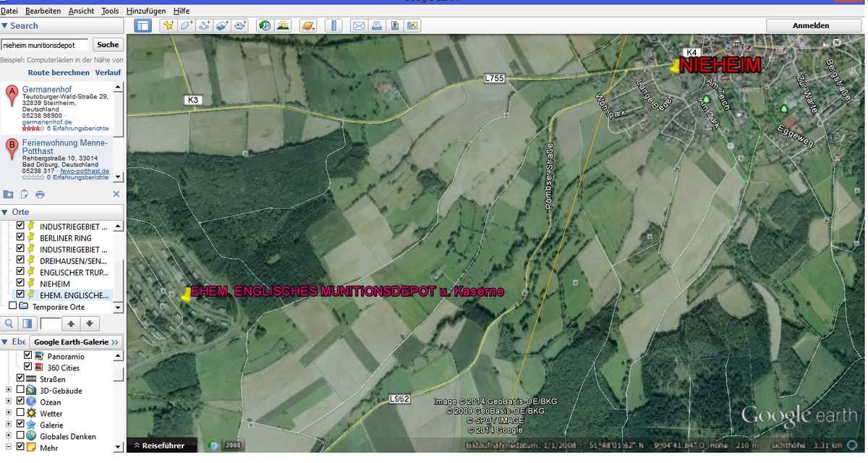868x463 pixels.
Task: Open the Reiseführer tour guide bar
Action: (x=163, y=446)
